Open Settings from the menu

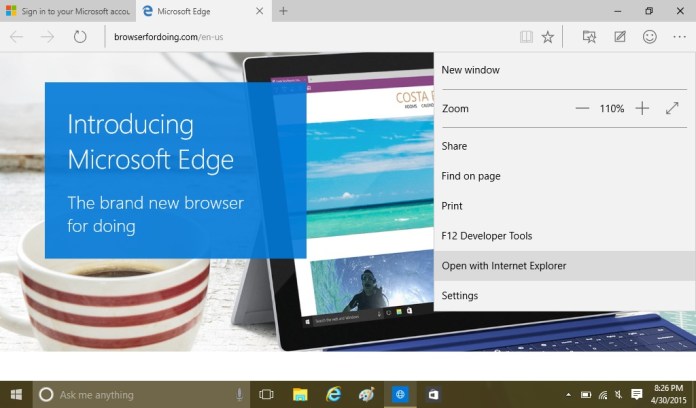coord(565,296)
